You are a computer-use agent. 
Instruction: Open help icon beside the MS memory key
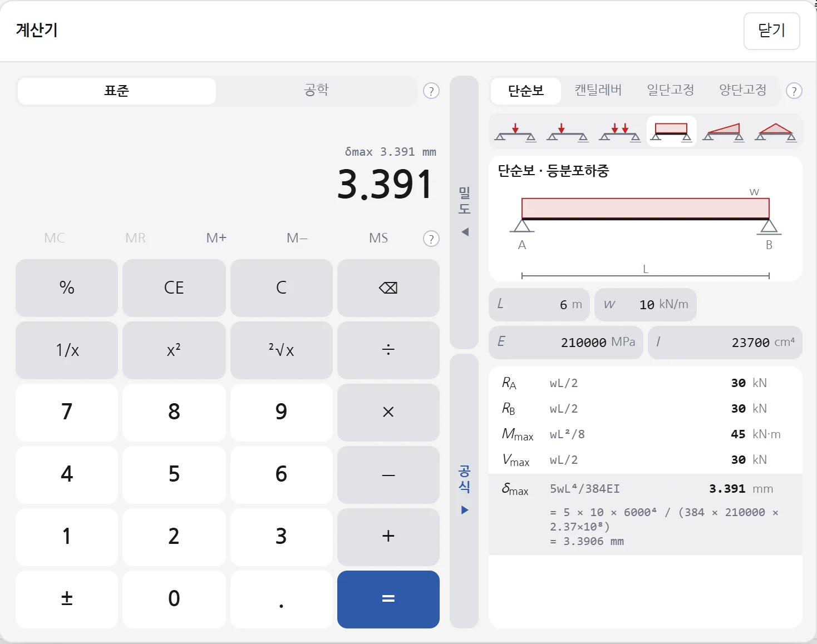tap(431, 239)
